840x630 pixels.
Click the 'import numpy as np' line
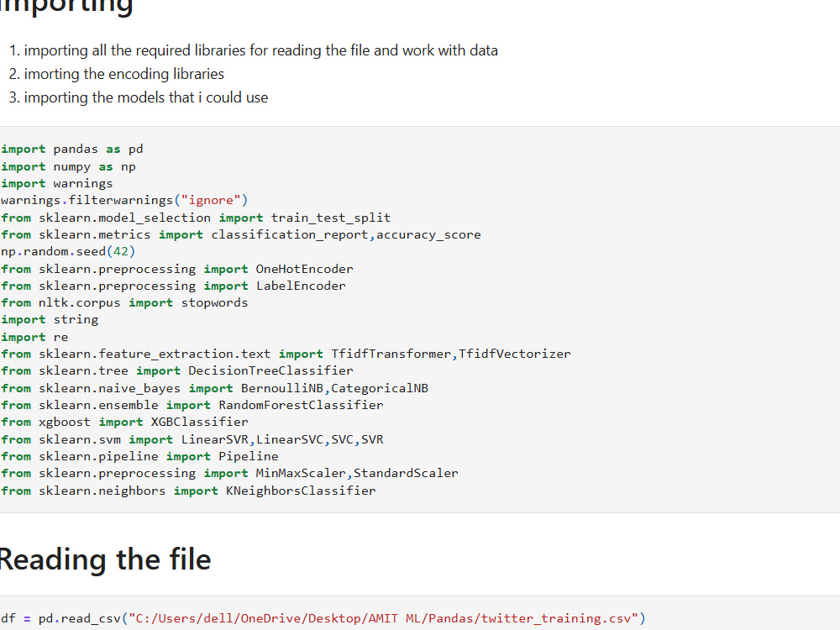tap(68, 166)
